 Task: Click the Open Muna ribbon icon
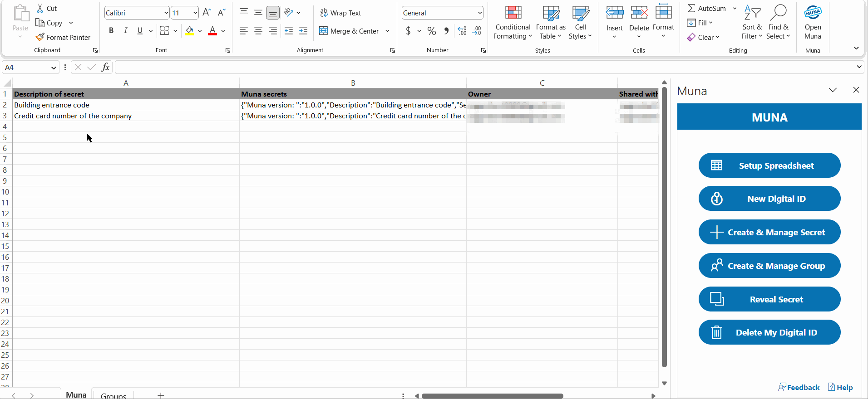pyautogui.click(x=813, y=13)
